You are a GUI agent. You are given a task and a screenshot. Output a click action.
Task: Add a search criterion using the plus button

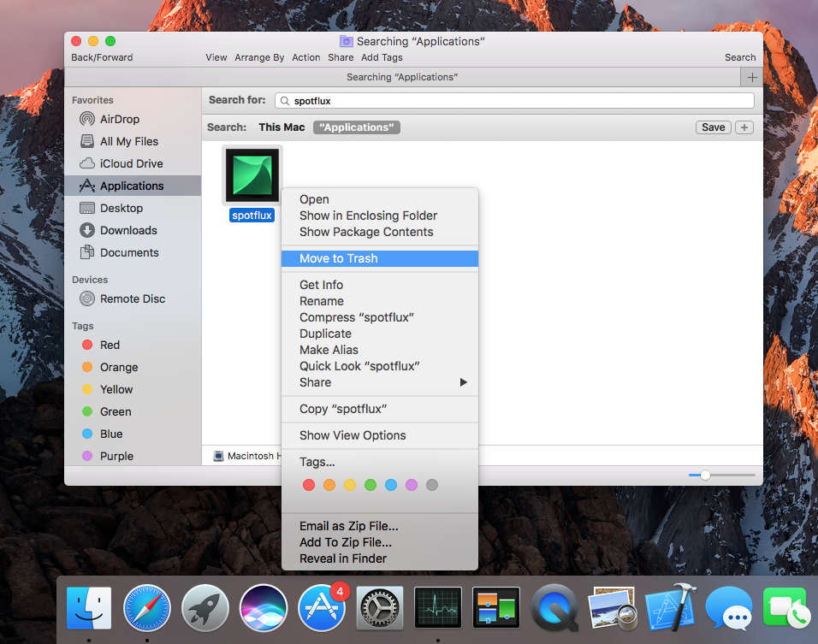pyautogui.click(x=744, y=127)
